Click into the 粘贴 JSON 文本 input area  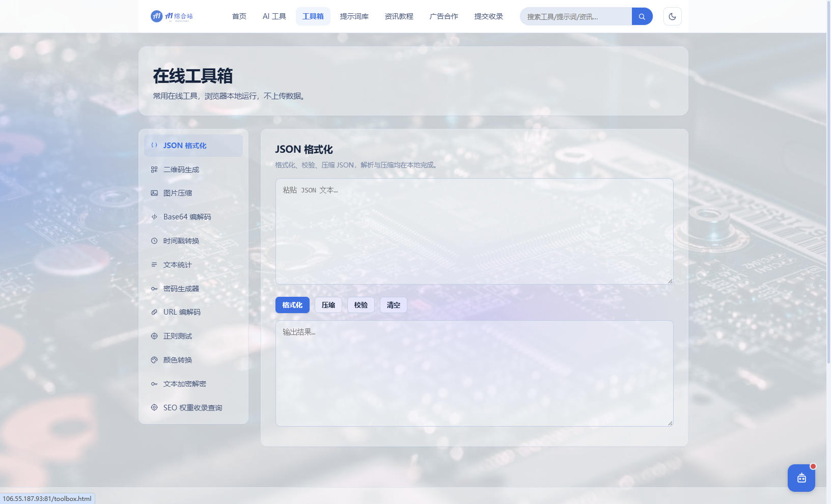pos(475,231)
